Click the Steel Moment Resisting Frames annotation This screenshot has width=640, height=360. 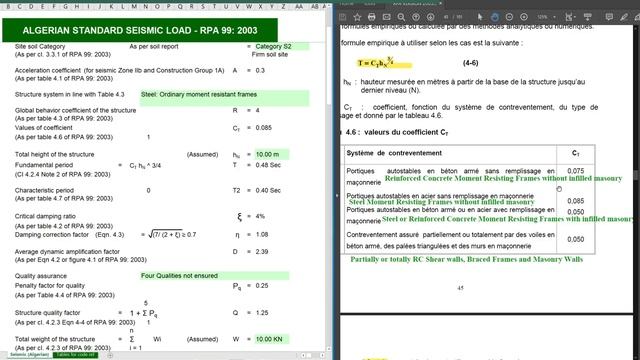[x=442, y=202]
